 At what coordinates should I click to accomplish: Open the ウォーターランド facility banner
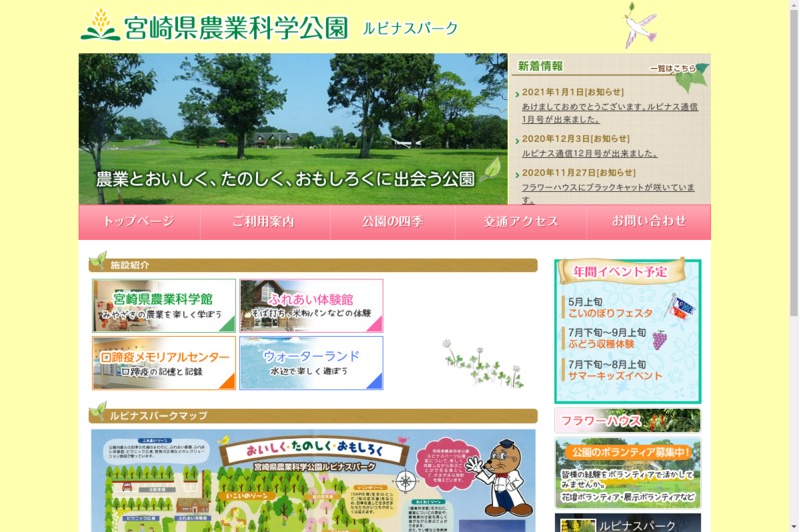(311, 363)
